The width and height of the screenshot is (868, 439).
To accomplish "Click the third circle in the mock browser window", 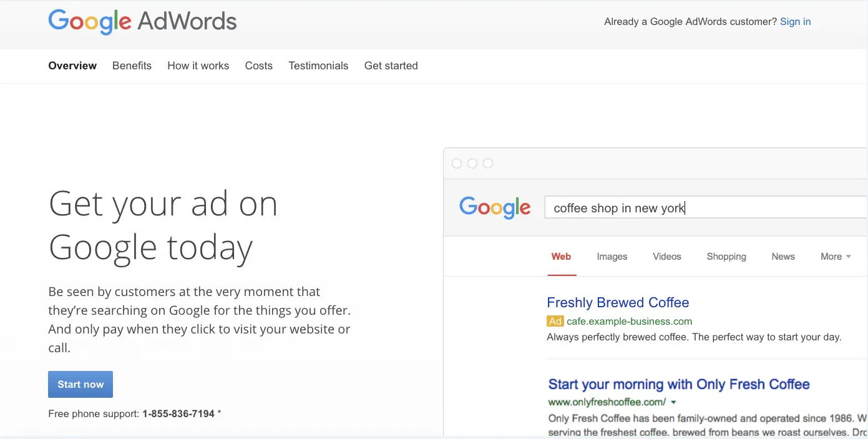I will click(488, 164).
